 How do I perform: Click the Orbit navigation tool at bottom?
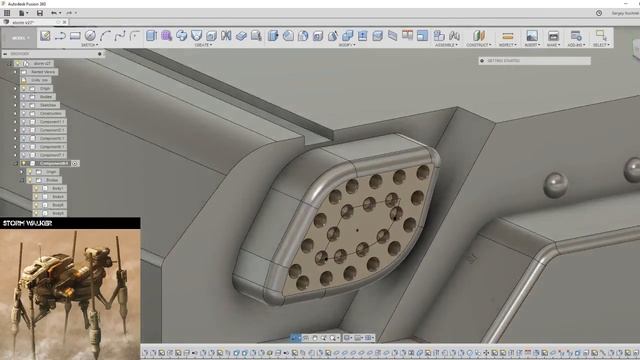click(295, 338)
